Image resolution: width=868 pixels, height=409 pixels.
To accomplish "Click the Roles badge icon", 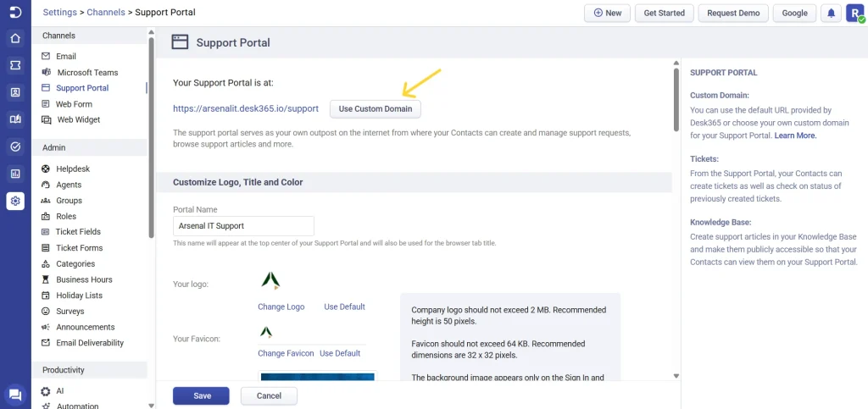I will (46, 216).
